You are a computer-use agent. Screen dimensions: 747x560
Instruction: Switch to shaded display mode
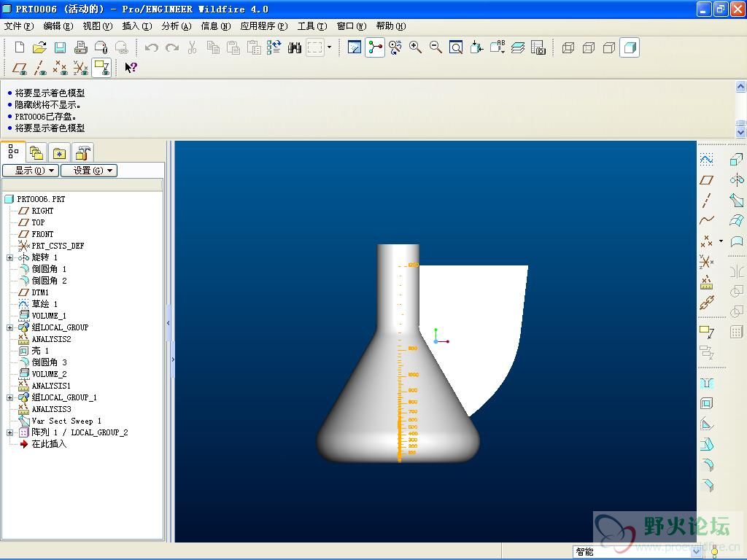[x=630, y=47]
